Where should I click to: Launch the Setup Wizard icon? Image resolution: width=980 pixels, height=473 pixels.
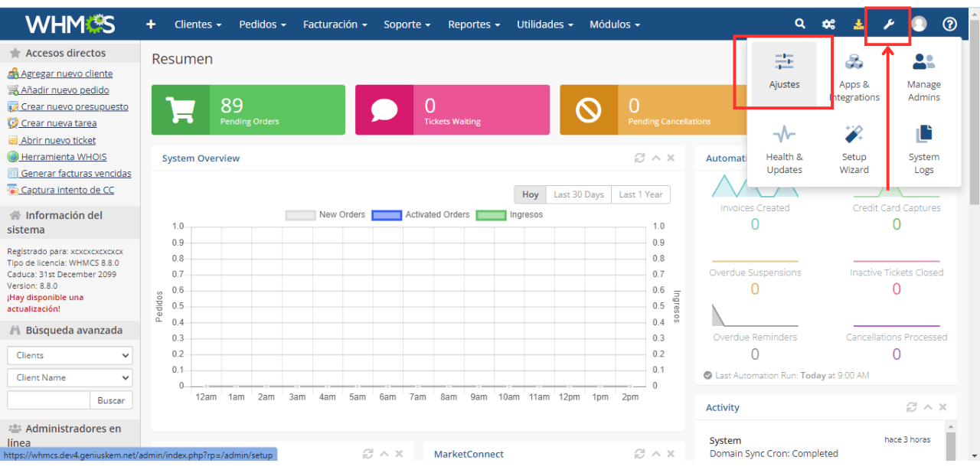pos(854,149)
